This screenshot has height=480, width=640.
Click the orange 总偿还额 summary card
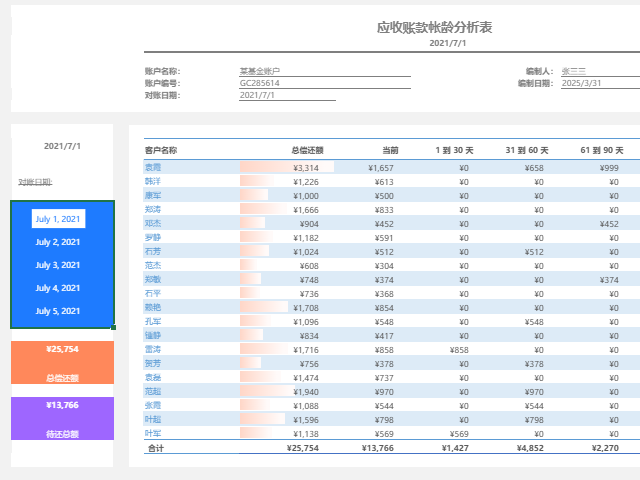click(x=62, y=362)
